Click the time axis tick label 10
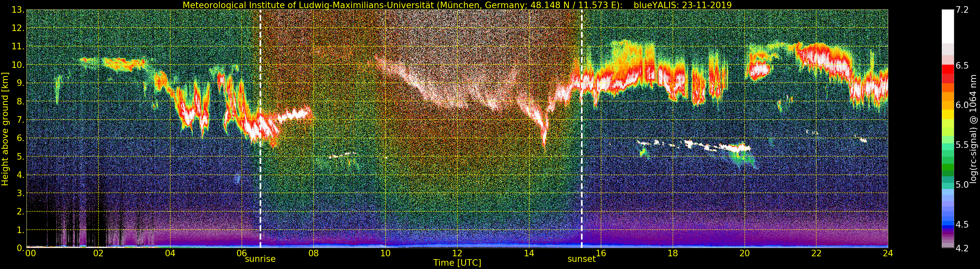980x269 pixels. 385,253
